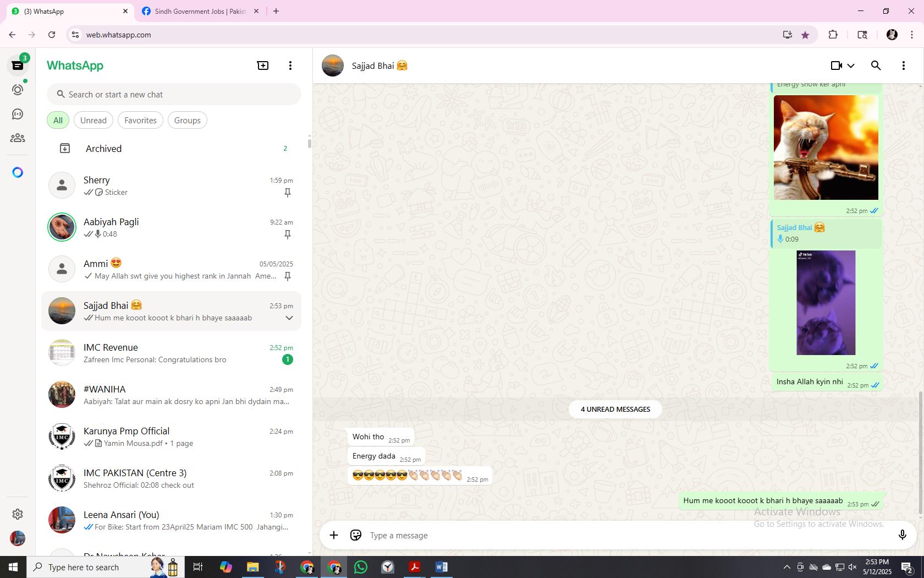Screen dimensions: 924x578
Task: Attach a file with plus icon
Action: click(x=334, y=535)
